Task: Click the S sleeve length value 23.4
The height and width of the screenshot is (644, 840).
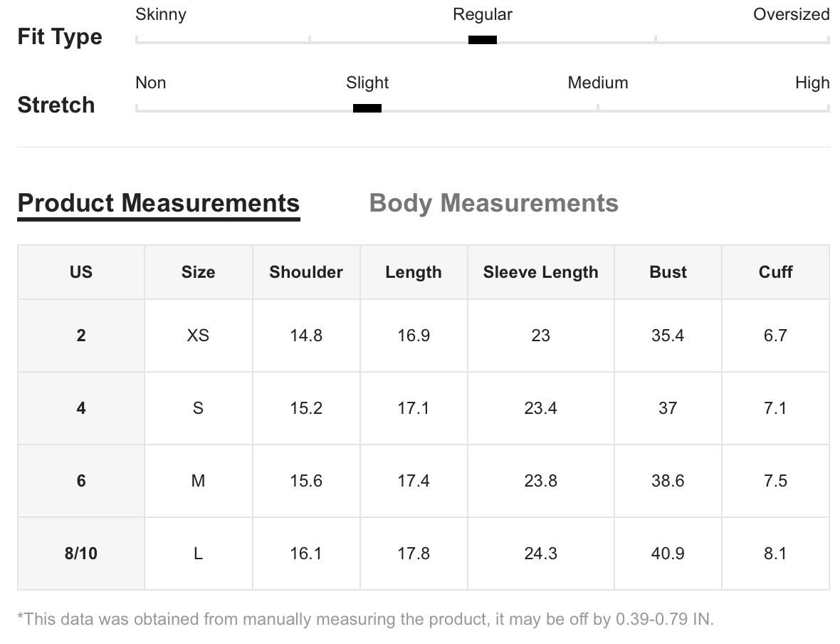Action: pos(540,408)
